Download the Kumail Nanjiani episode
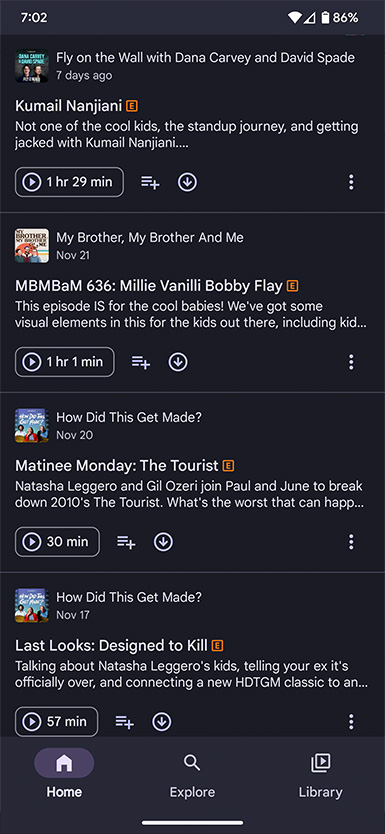The image size is (385, 834). coord(187,182)
